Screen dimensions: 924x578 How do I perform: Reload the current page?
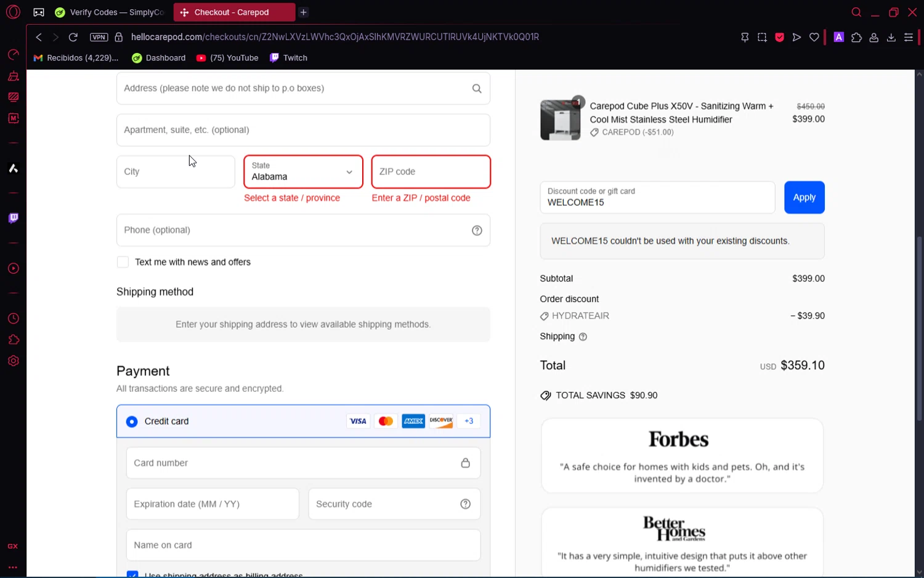click(73, 37)
